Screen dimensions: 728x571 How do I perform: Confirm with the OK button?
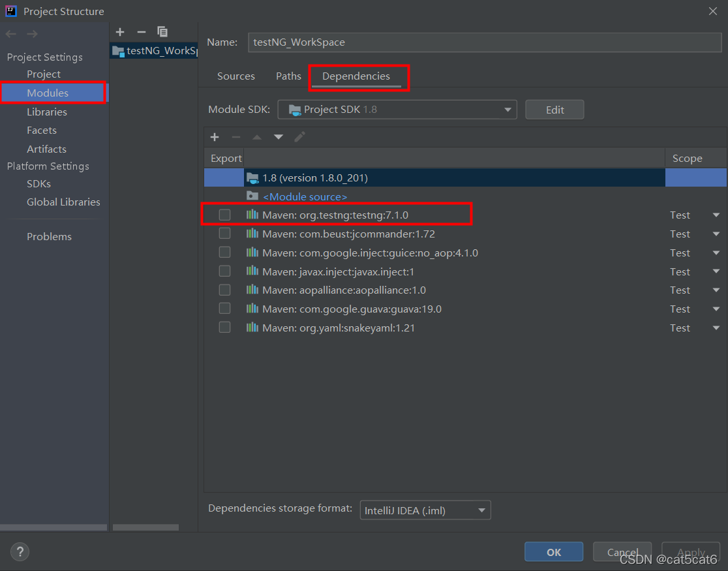(554, 552)
